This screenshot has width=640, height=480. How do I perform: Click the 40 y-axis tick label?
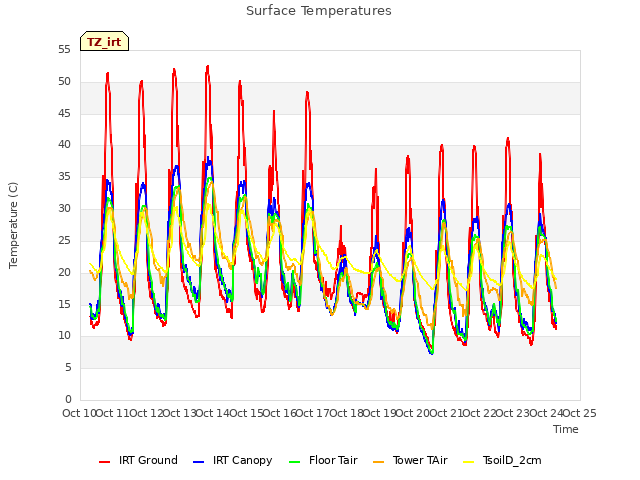click(64, 144)
